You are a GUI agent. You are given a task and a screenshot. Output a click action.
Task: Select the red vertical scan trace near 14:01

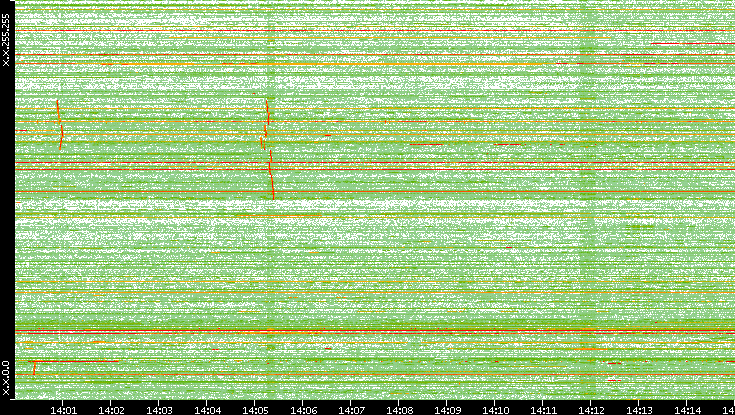(x=60, y=125)
